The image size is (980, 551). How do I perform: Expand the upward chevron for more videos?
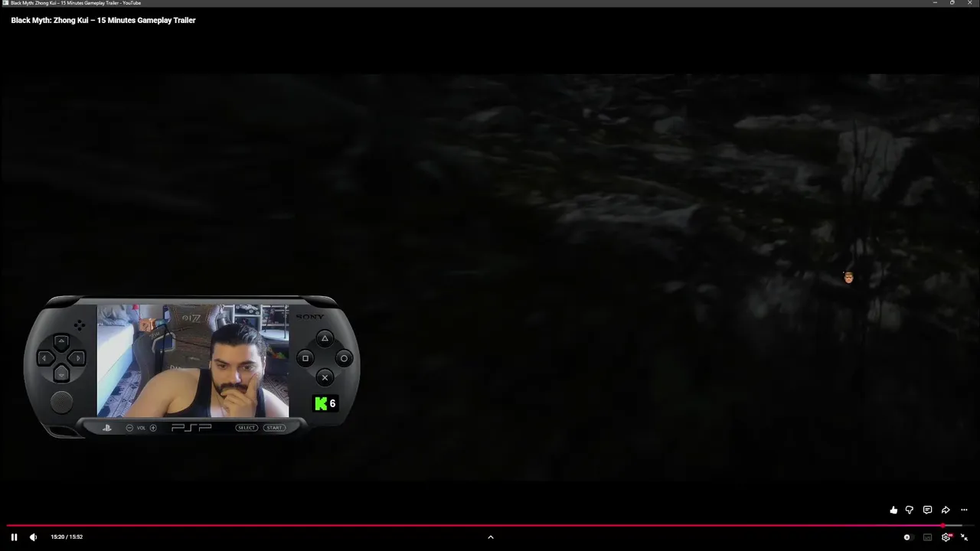point(491,537)
